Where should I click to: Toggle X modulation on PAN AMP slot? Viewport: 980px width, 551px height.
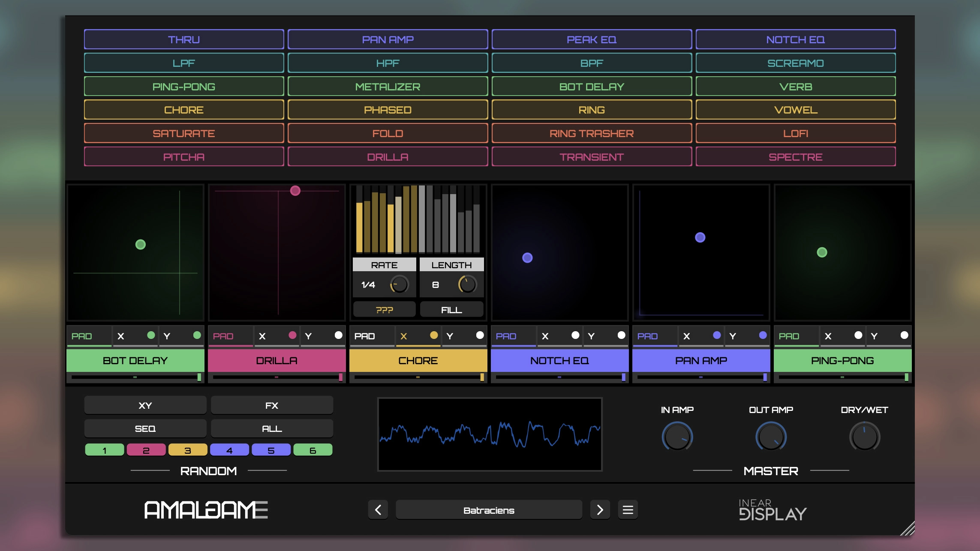(x=701, y=336)
